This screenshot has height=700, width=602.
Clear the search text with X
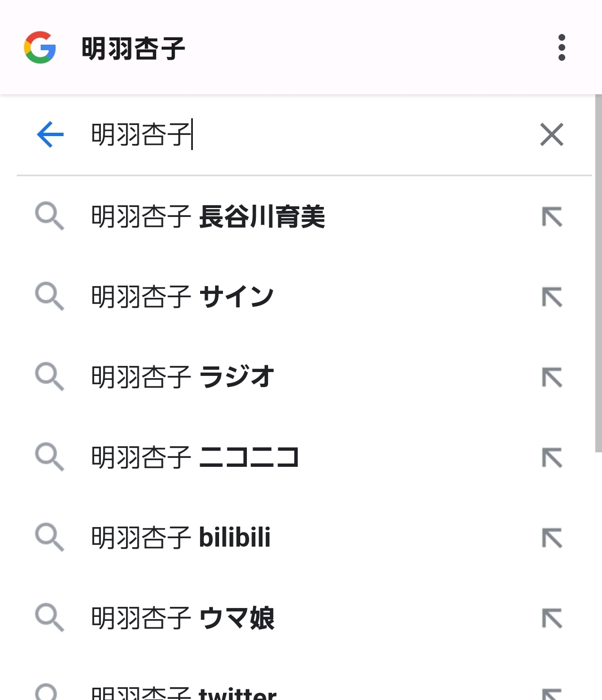click(x=552, y=134)
